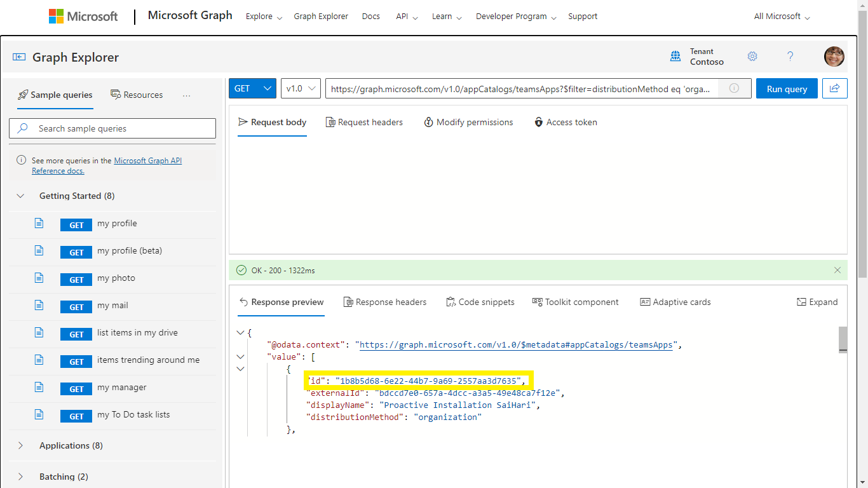Viewport: 868px width, 488px height.
Task: Run the my manager GET sample query
Action: coord(76,389)
